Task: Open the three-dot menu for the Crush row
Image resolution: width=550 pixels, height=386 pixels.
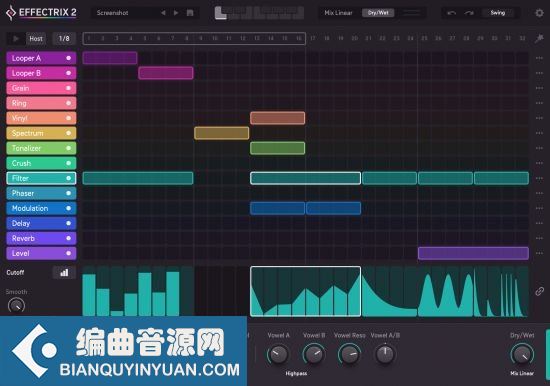Action: (x=539, y=163)
